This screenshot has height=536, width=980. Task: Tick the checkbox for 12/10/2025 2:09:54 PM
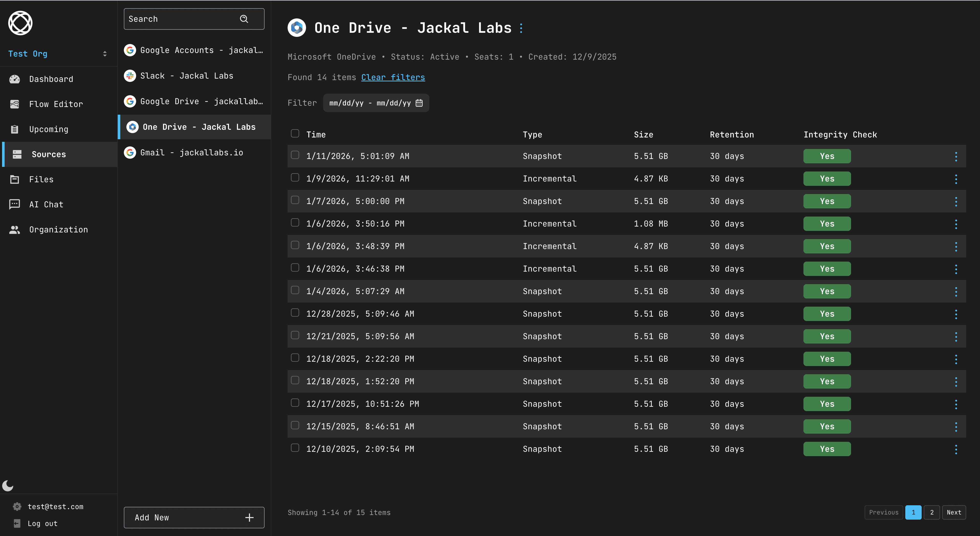point(295,448)
